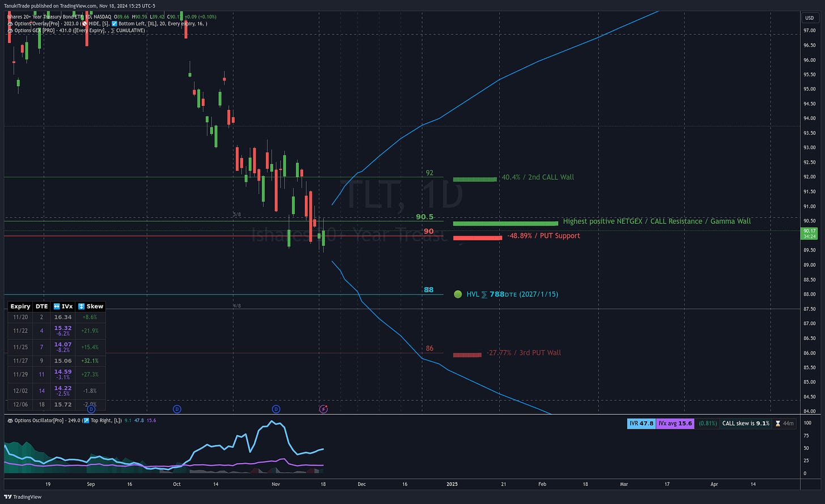
Task: Click the USD currency label on the price axis
Action: click(x=809, y=18)
